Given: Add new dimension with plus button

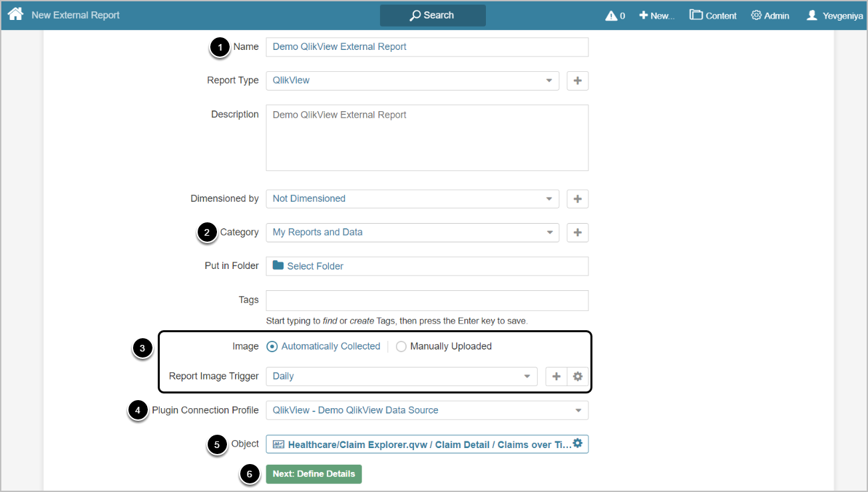Looking at the screenshot, I should coord(577,198).
